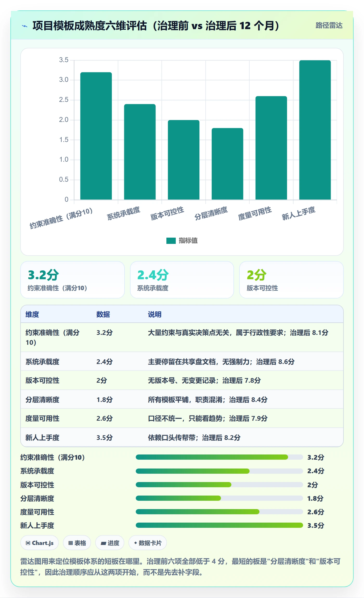This screenshot has height=598, width=364.
Task: Click 分层清晰度 progress bar showing 1.8分
Action: 219,498
